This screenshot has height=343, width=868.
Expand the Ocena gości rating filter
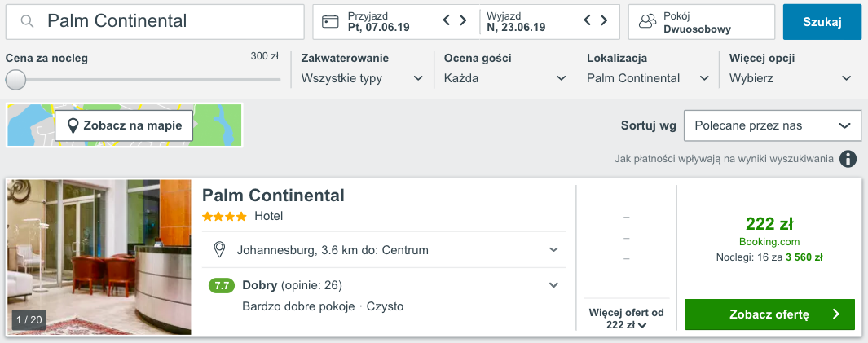(x=504, y=78)
